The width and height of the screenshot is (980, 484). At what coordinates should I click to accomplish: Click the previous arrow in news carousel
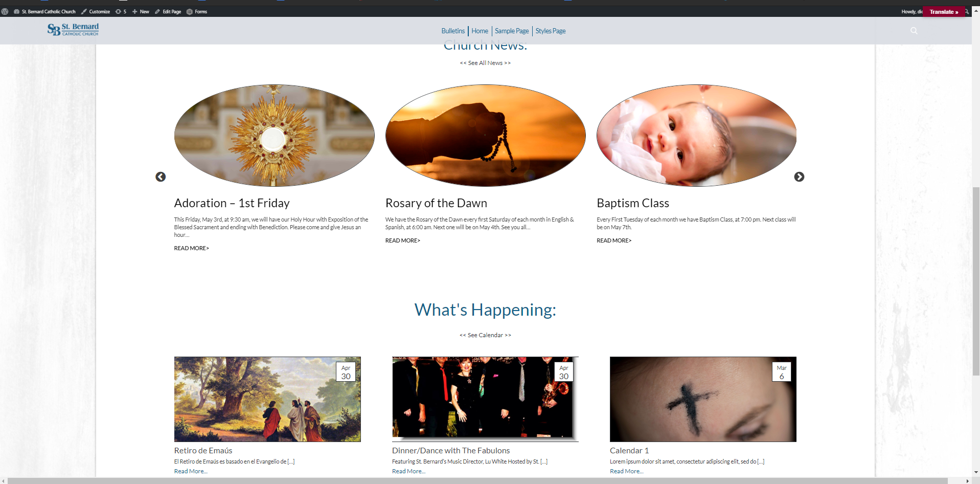[x=161, y=177]
